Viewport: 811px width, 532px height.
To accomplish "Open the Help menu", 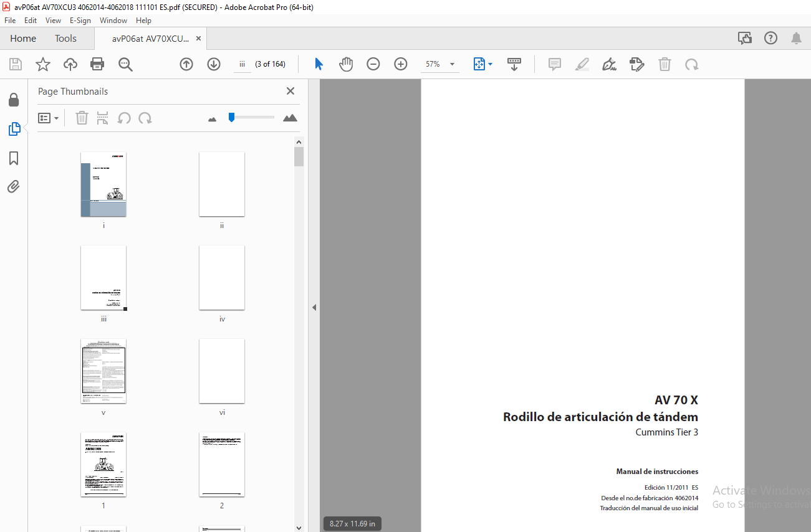I will coord(143,21).
